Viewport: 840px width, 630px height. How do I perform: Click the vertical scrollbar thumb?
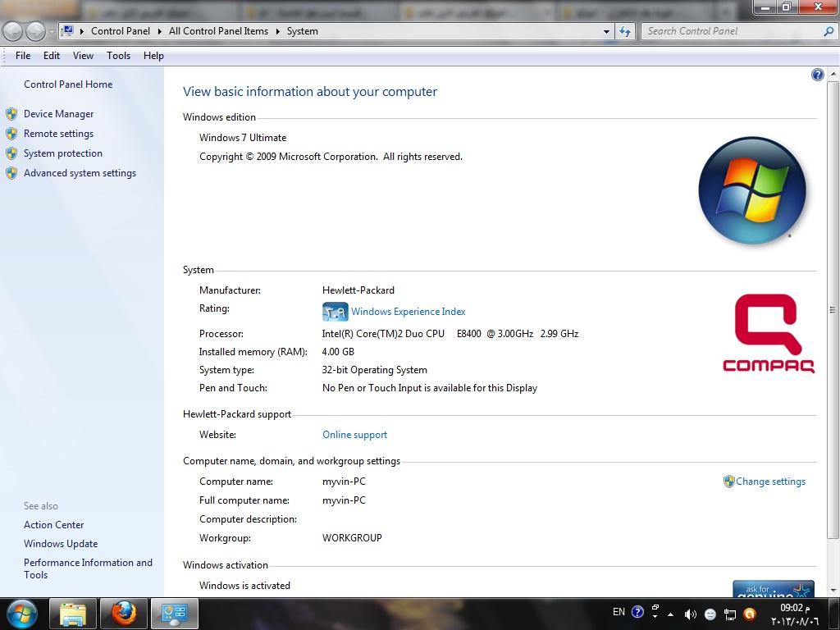833,309
